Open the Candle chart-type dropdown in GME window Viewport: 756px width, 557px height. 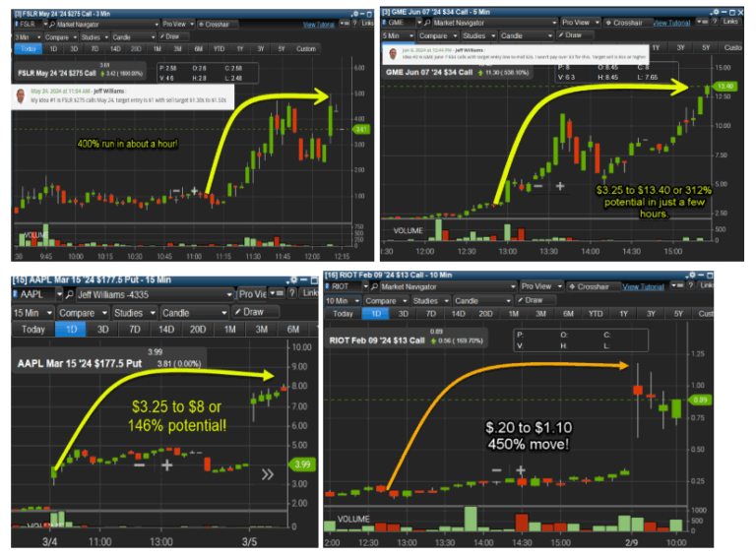click(526, 35)
